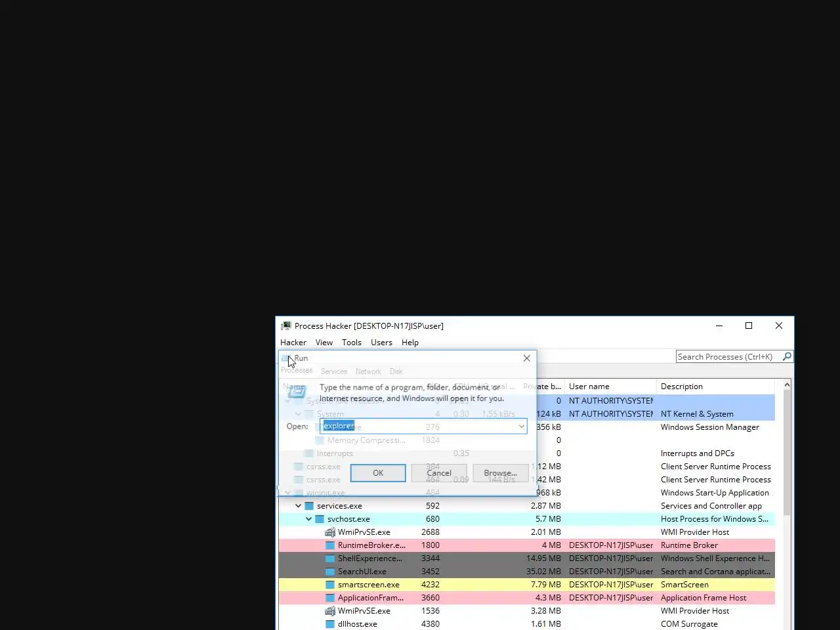Image resolution: width=840 pixels, height=630 pixels.
Task: Select the svchost.exe row name
Action: (348, 519)
